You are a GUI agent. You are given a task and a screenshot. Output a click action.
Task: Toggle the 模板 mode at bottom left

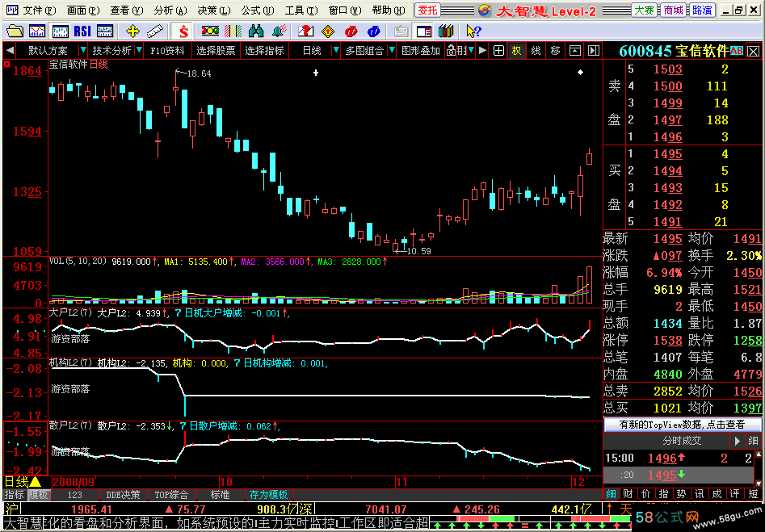click(38, 494)
